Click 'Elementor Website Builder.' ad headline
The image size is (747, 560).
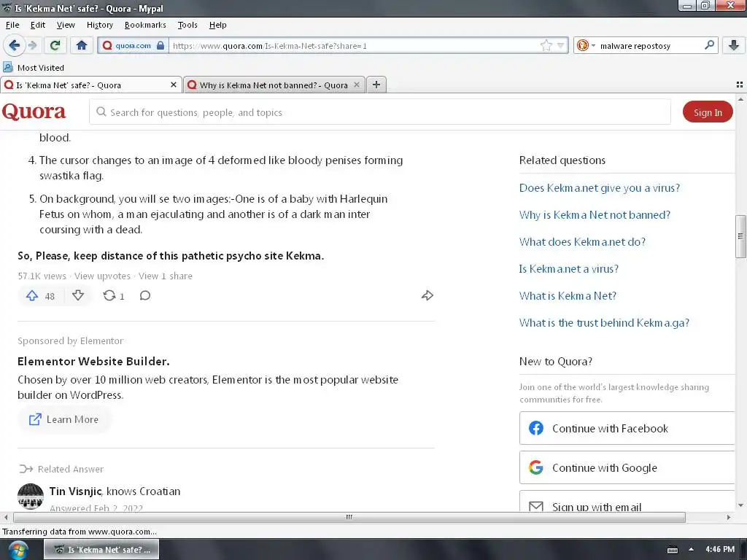click(x=93, y=362)
